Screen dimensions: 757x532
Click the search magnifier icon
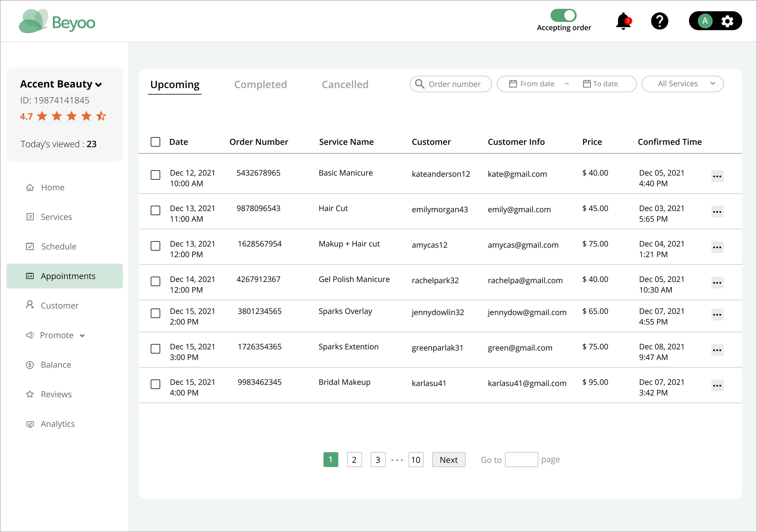click(x=419, y=84)
